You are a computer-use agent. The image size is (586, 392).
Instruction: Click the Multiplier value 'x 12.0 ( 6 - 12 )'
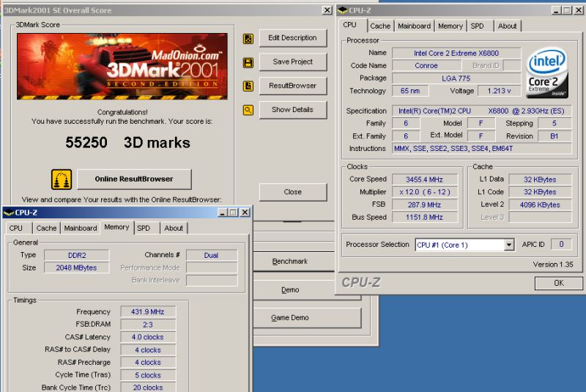424,192
